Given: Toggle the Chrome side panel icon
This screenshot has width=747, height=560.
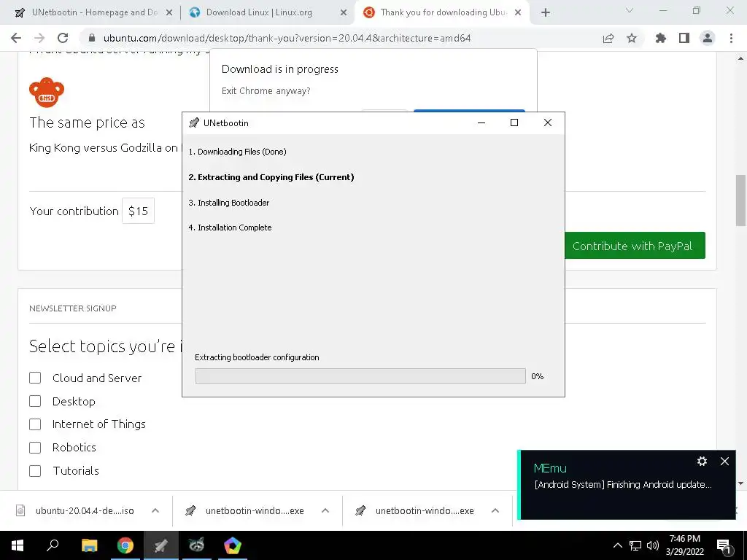Looking at the screenshot, I should coord(684,38).
